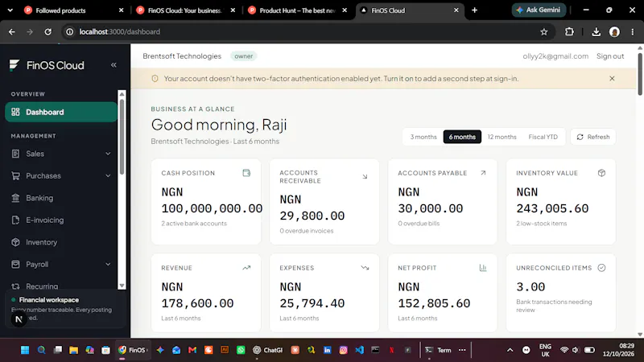The height and width of the screenshot is (362, 644).
Task: Expand the Sales menu chevron
Action: click(x=108, y=154)
